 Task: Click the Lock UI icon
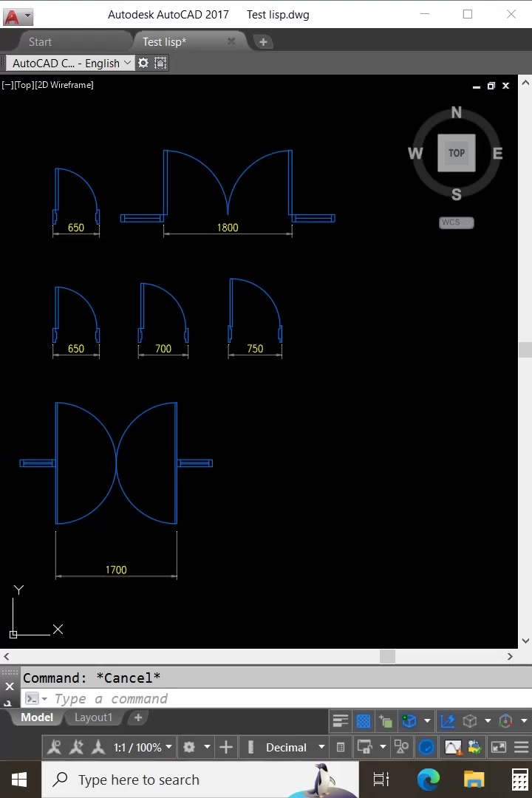tap(364, 747)
